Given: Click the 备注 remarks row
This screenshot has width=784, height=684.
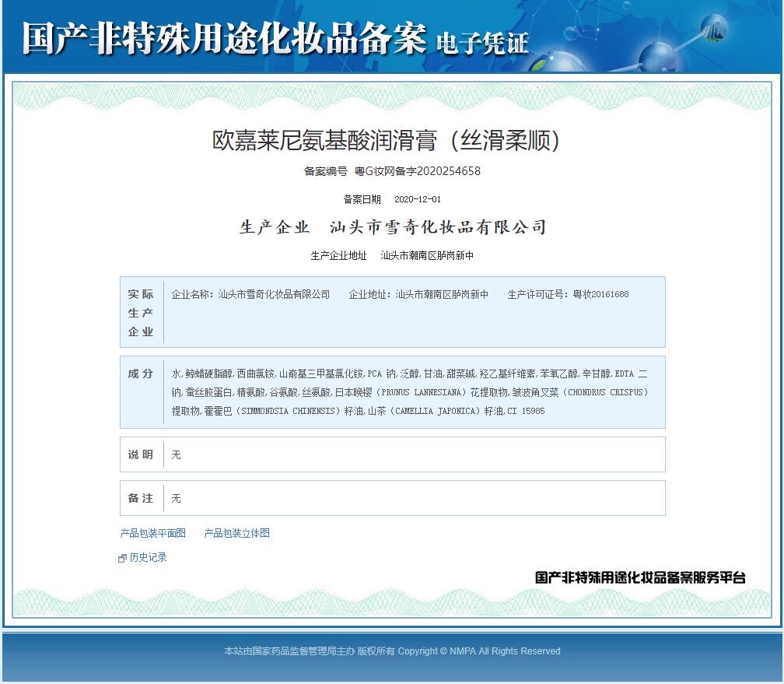Looking at the screenshot, I should point(389,498).
